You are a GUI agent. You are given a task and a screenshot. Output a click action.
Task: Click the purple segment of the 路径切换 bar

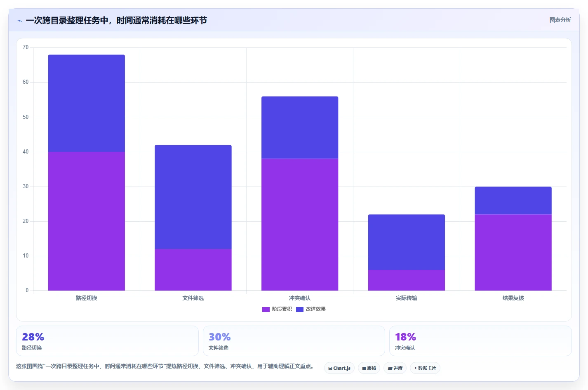click(x=87, y=221)
